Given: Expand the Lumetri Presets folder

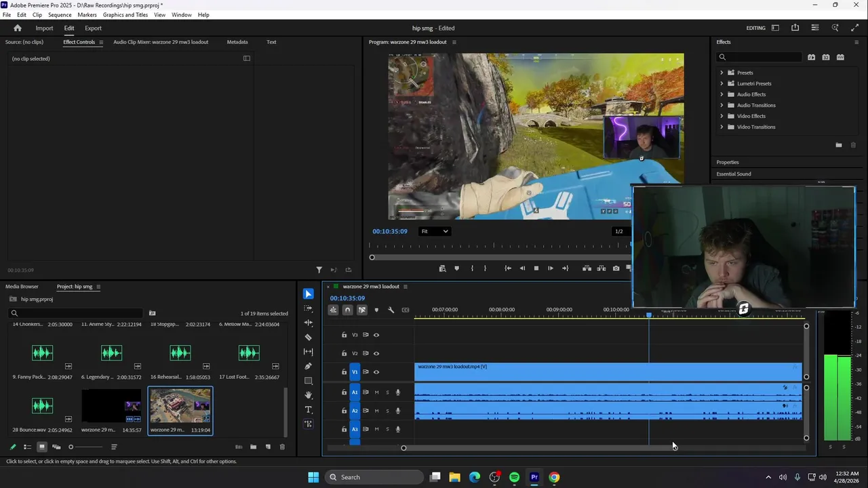Looking at the screenshot, I should [722, 83].
